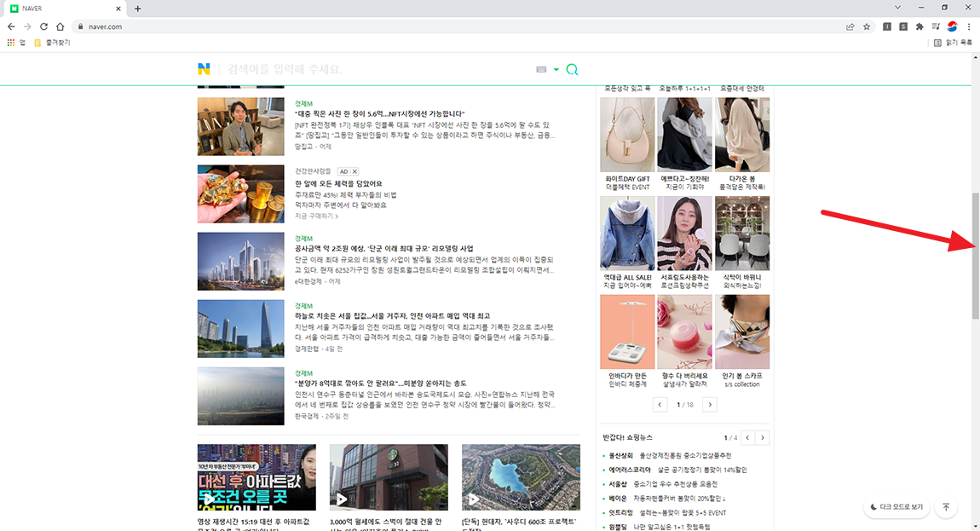Go to previous shopping page of 18
Image resolution: width=980 pixels, height=531 pixels.
point(660,405)
